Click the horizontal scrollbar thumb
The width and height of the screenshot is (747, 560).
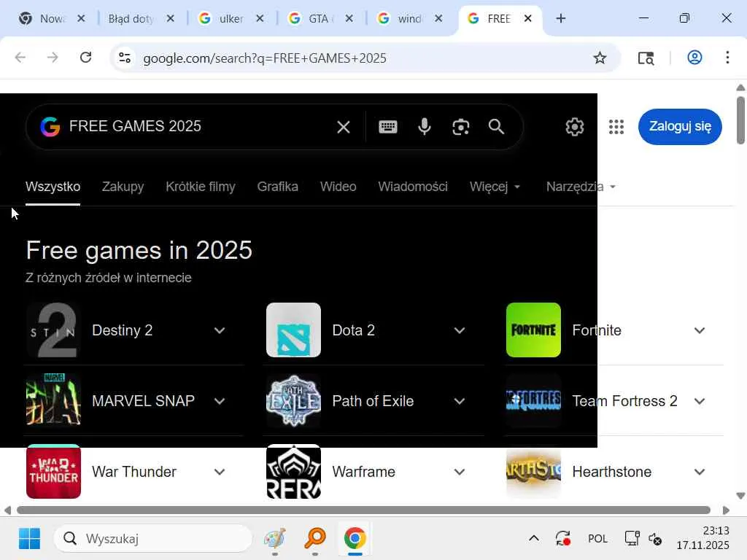[x=363, y=510]
